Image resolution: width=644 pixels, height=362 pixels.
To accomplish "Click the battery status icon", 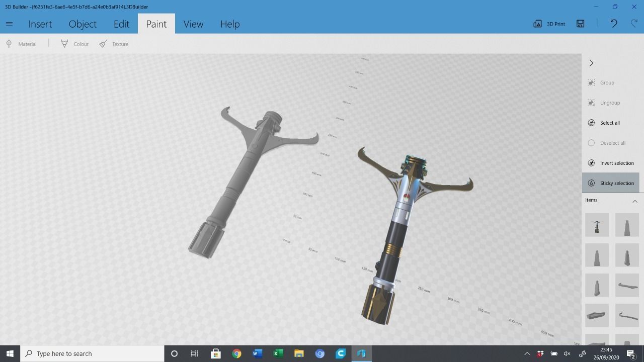I will pyautogui.click(x=554, y=353).
